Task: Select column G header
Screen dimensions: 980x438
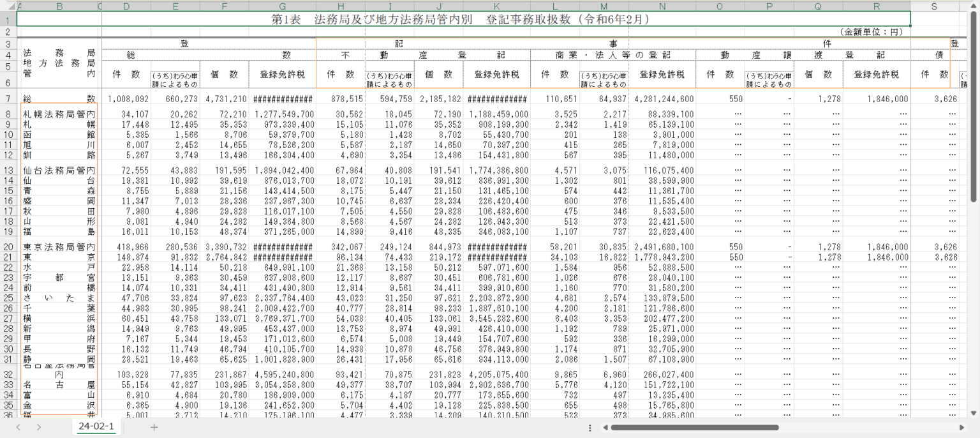Action: point(283,6)
